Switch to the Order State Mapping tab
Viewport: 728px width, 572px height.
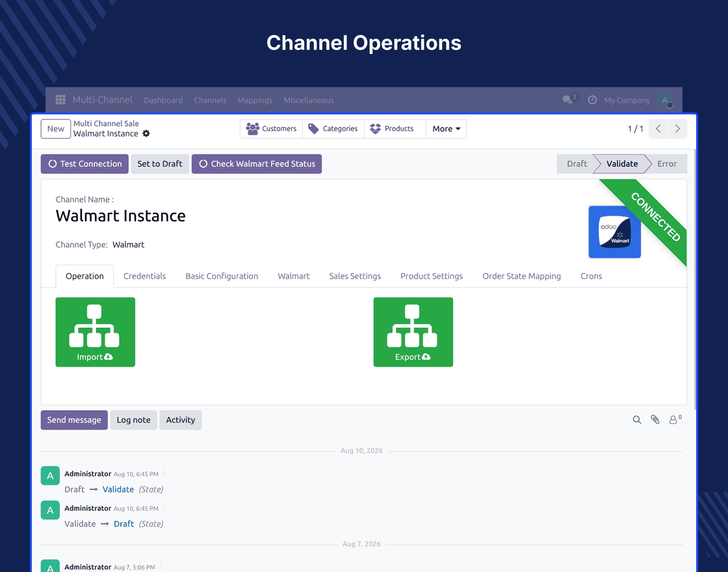click(521, 276)
